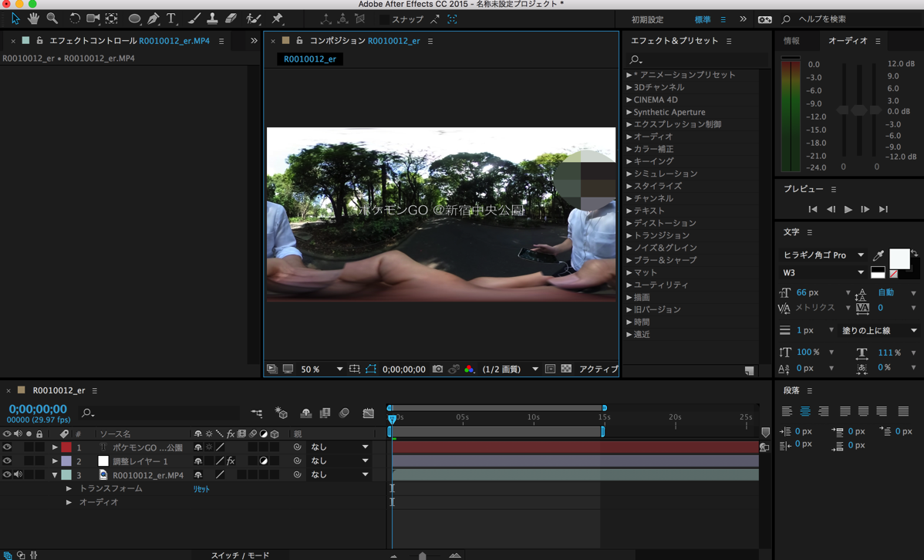Select the Roto Brush tool
The height and width of the screenshot is (560, 924).
[254, 19]
